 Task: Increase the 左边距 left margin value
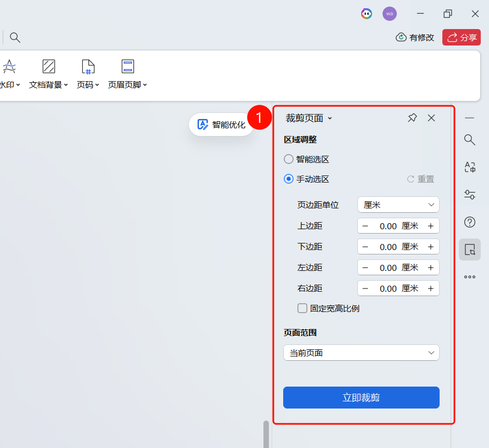(431, 268)
